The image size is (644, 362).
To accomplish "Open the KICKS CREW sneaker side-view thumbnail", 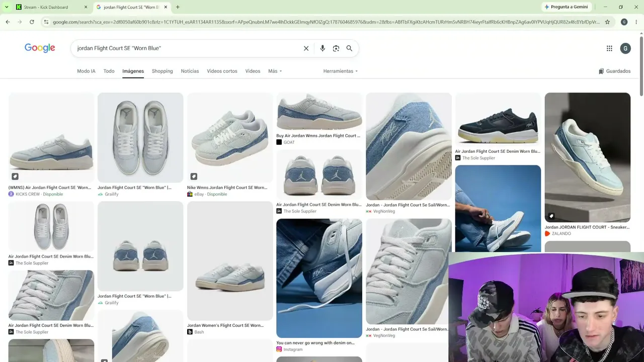I will (x=51, y=137).
